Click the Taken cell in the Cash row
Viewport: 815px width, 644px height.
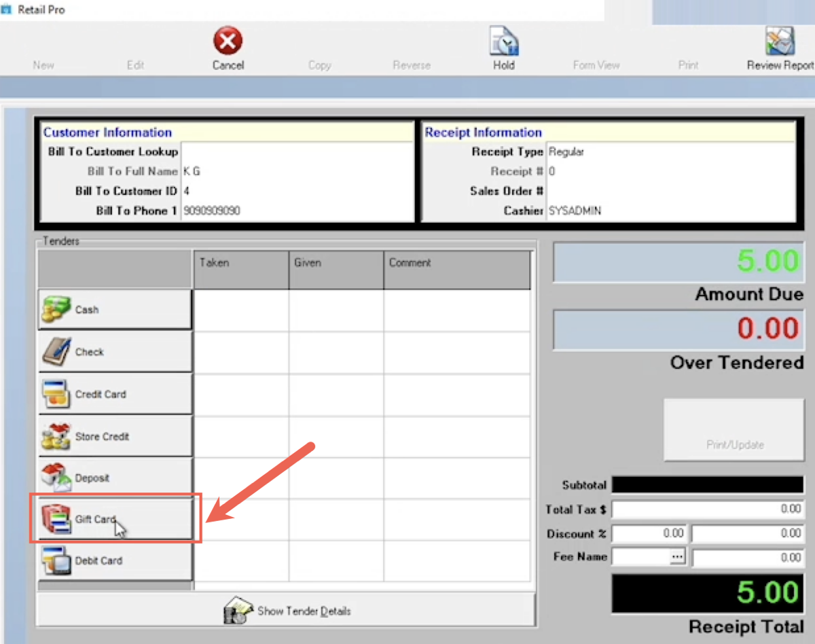pos(241,310)
